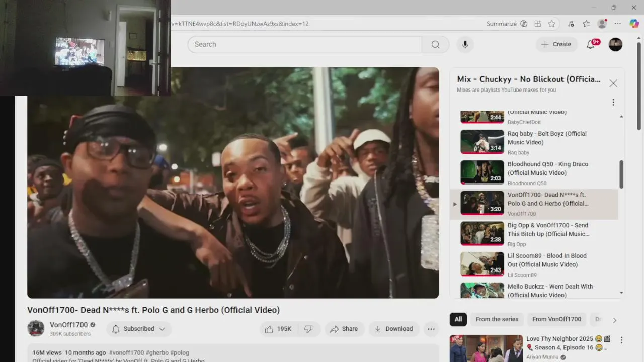Download the video
This screenshot has width=644, height=362.
[394, 329]
